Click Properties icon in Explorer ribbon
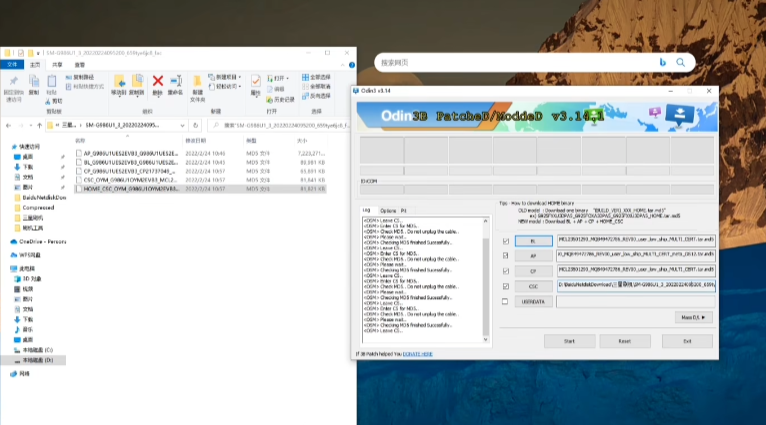Viewport: 766px width, 425px height. coord(255,81)
